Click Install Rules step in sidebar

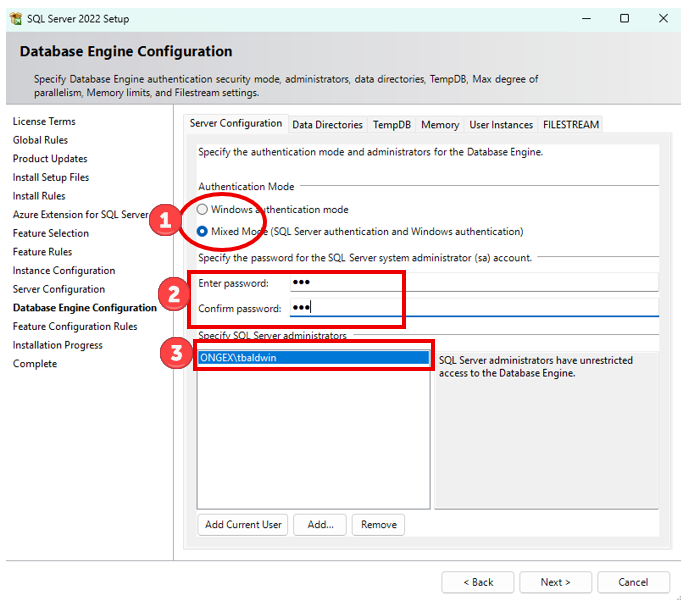coord(39,196)
